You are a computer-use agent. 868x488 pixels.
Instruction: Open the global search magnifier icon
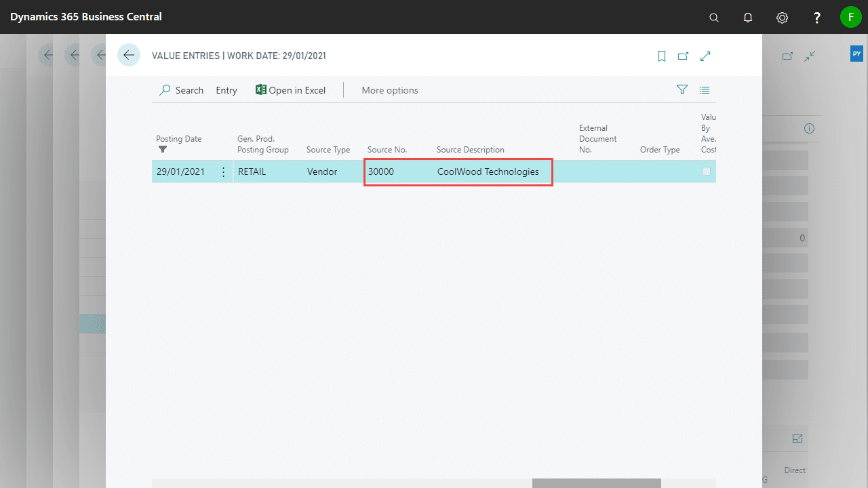(x=714, y=18)
